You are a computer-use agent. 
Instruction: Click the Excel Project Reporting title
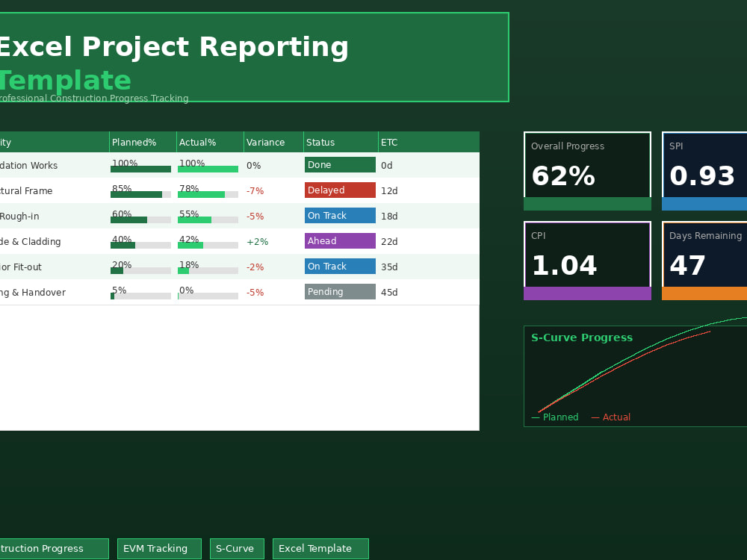click(x=174, y=46)
